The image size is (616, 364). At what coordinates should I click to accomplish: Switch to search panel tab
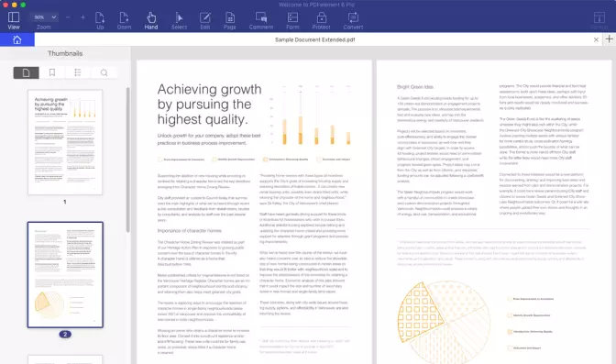click(x=104, y=72)
